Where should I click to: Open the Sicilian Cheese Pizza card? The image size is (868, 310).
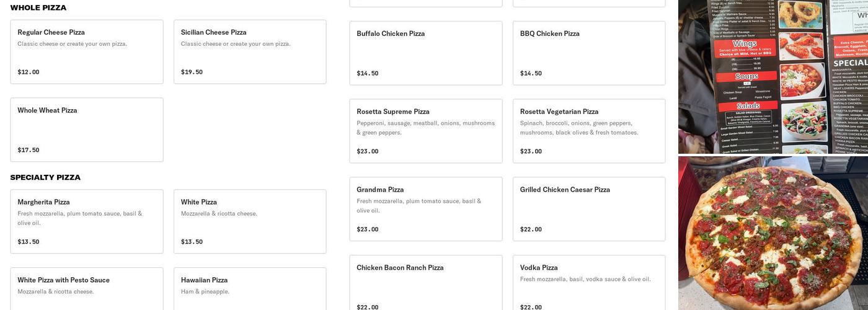pos(250,51)
